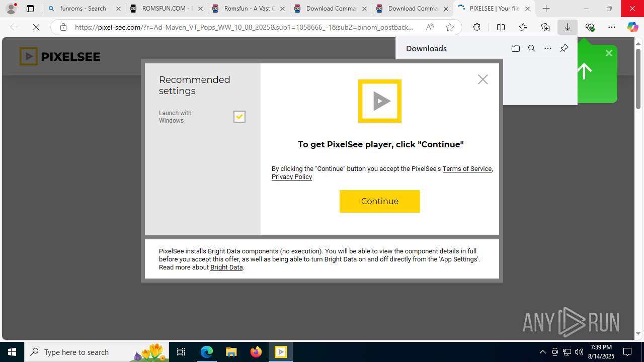644x362 pixels.
Task: Select PixelSee app on the taskbar
Action: (281, 352)
